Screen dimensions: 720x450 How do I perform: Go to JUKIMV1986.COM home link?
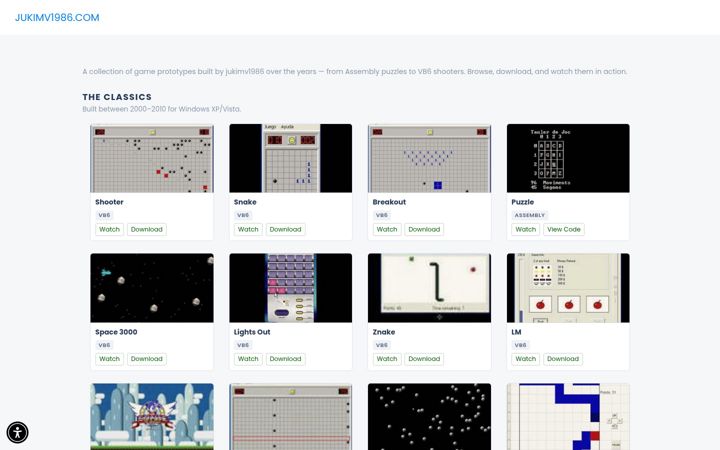click(57, 17)
